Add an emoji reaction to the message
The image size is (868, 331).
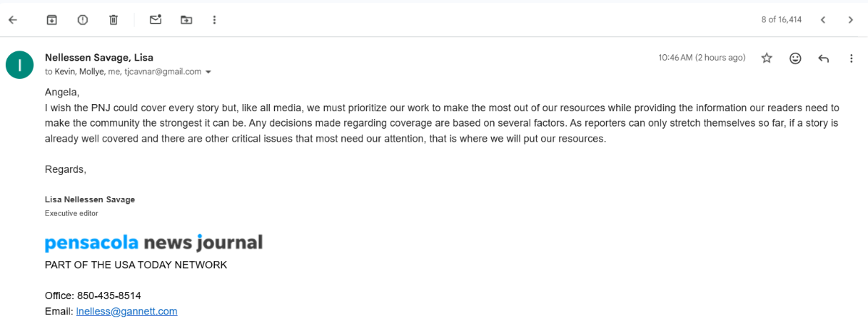tap(795, 58)
